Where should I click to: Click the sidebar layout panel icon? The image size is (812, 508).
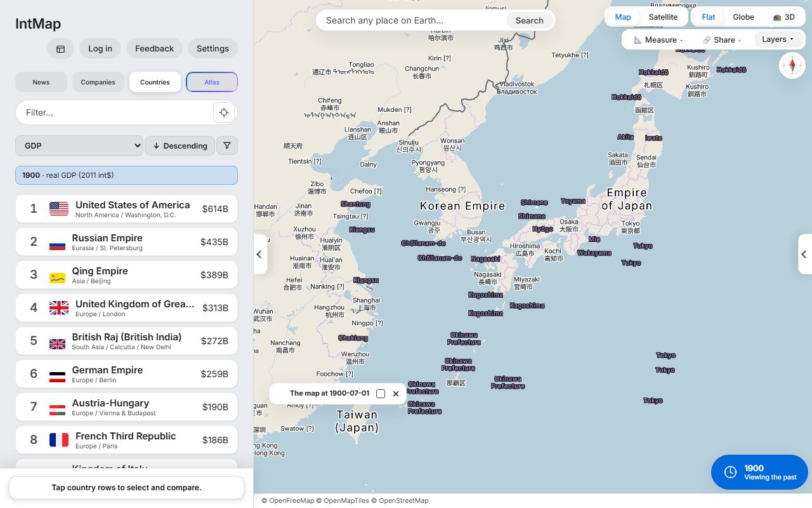pos(60,49)
